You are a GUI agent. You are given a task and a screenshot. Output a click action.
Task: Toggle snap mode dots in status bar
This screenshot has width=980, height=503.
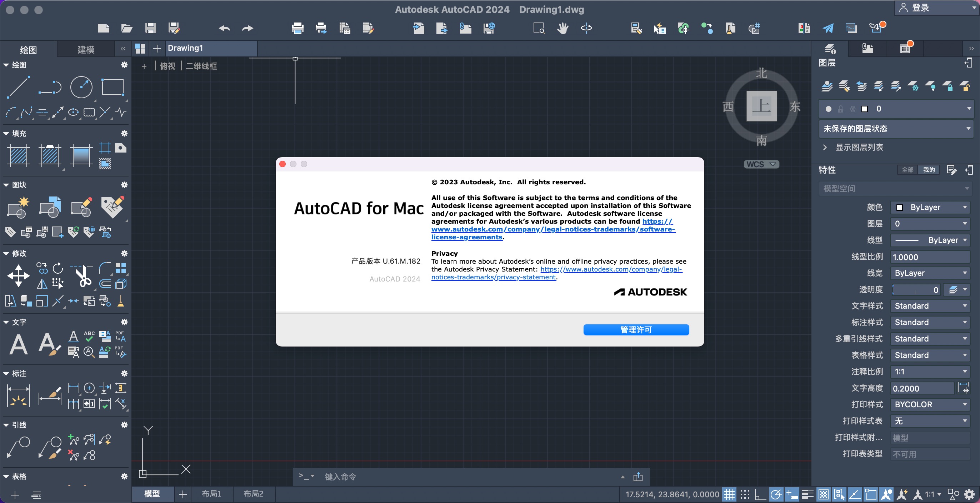[x=745, y=494]
